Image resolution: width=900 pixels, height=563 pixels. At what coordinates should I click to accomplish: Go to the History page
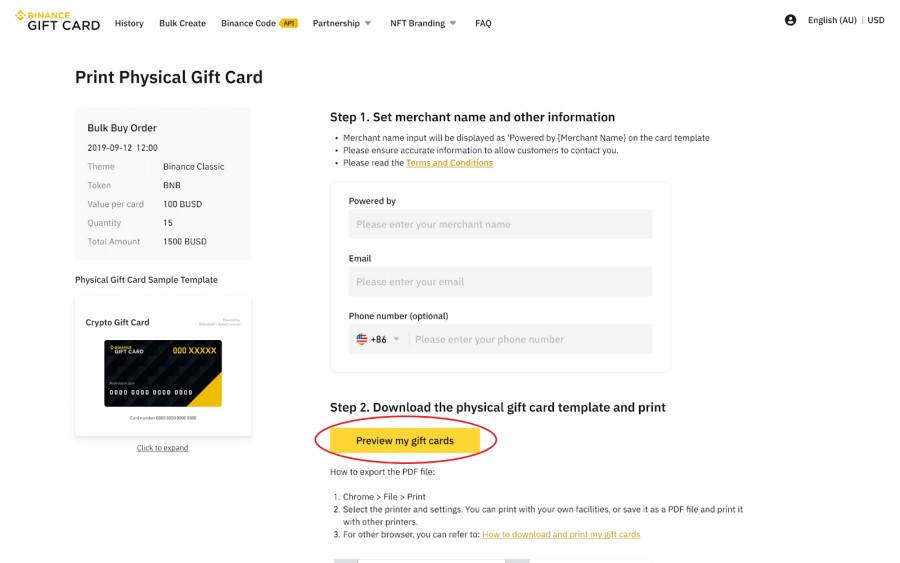[129, 23]
